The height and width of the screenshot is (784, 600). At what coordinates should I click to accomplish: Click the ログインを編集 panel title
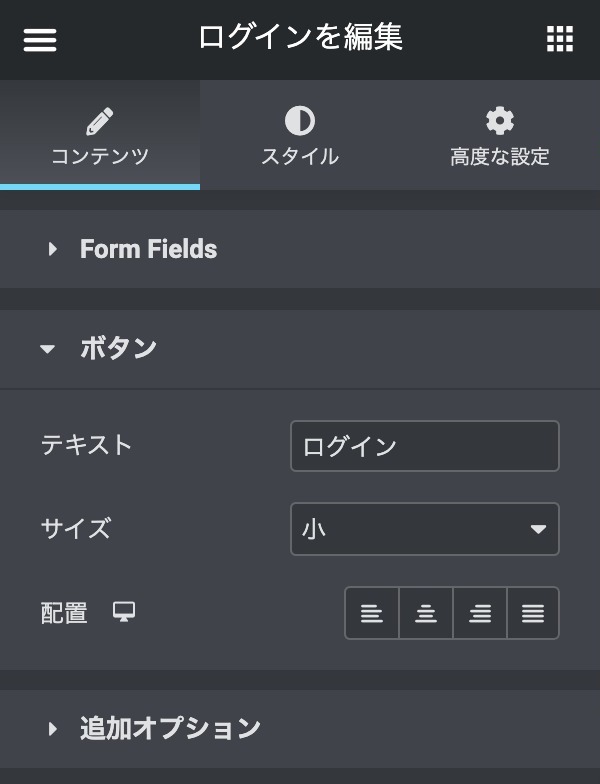(x=300, y=38)
